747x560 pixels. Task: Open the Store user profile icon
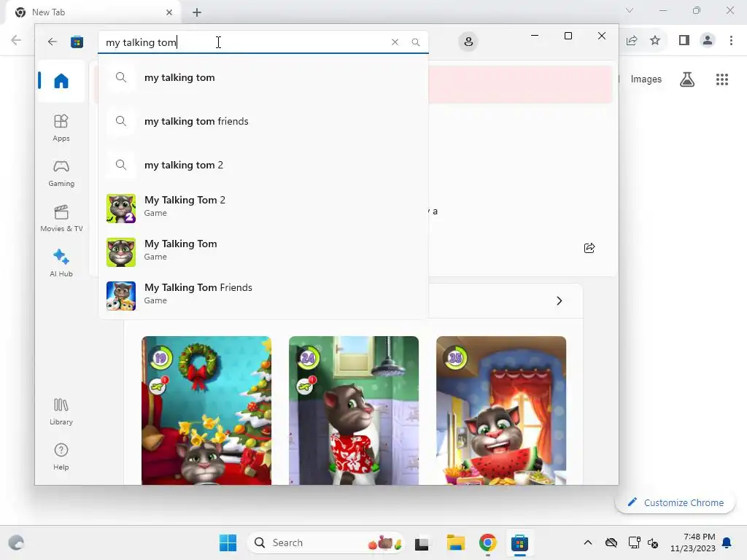(x=468, y=42)
